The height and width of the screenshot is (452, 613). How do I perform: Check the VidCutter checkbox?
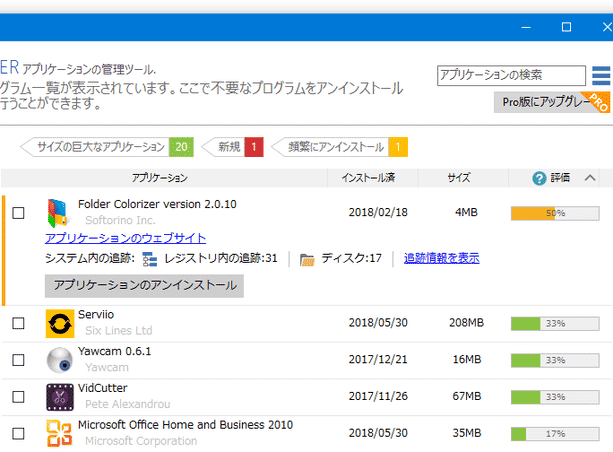[18, 397]
